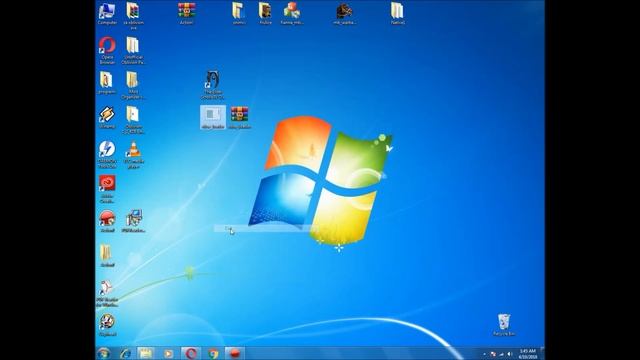Select the WinRAR archive in top row
640x360 pixels.
187,14
